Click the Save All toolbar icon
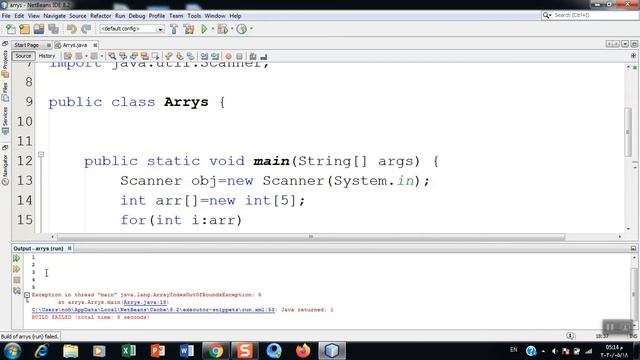This screenshot has height=360, width=640. [x=53, y=29]
